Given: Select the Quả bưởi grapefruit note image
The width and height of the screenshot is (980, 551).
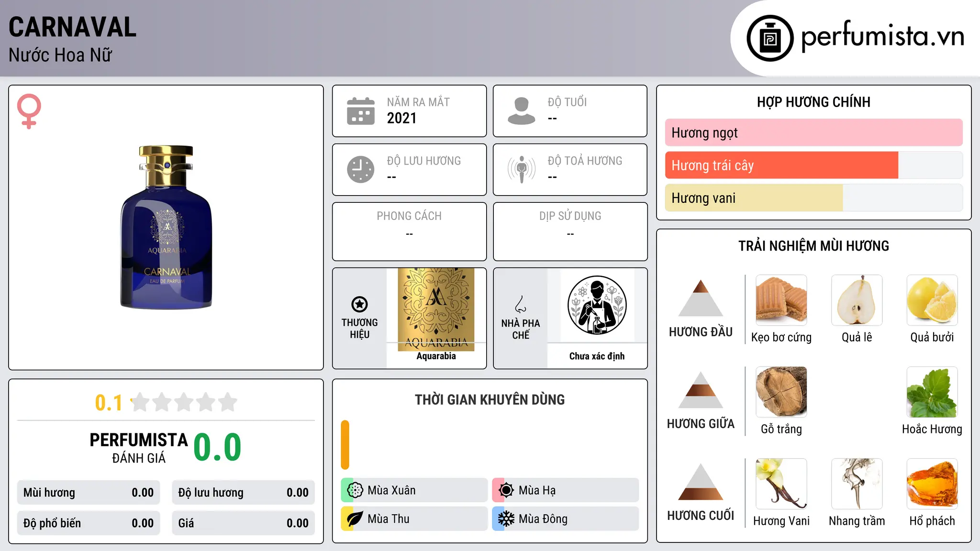Looking at the screenshot, I should [932, 300].
